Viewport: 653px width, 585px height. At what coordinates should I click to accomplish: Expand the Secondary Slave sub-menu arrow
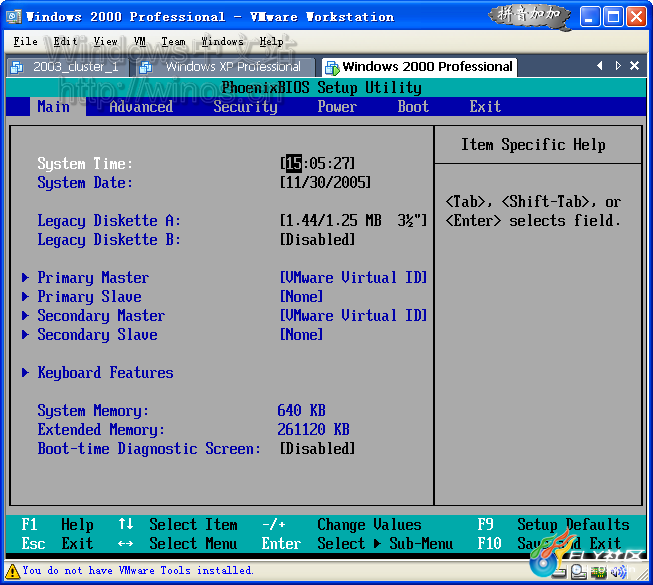(x=25, y=334)
